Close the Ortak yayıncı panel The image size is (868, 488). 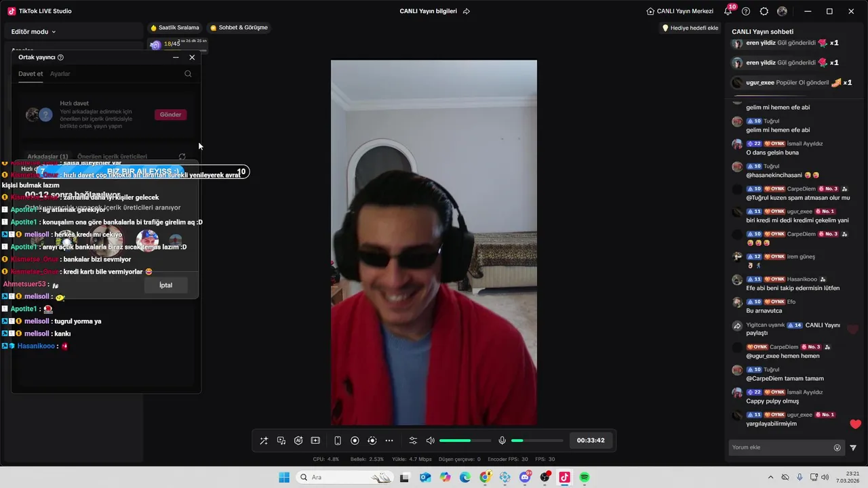coord(192,58)
